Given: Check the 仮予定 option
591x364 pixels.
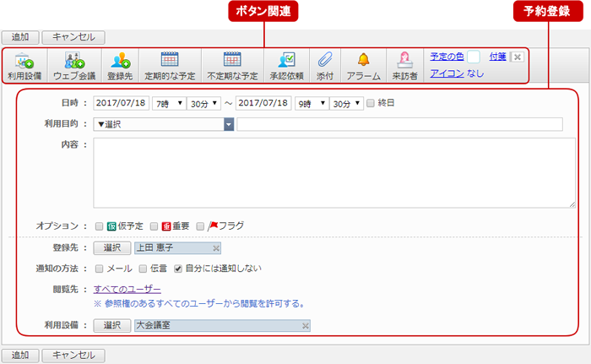Looking at the screenshot, I should [x=99, y=226].
